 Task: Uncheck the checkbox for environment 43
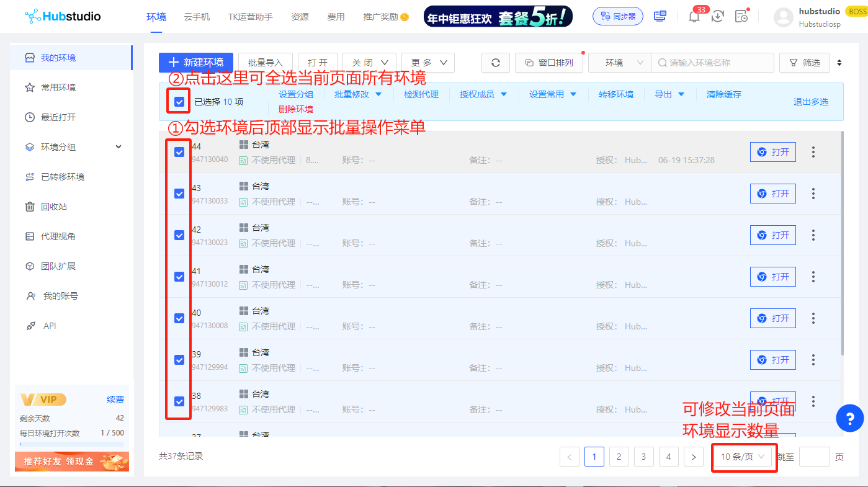pyautogui.click(x=179, y=194)
